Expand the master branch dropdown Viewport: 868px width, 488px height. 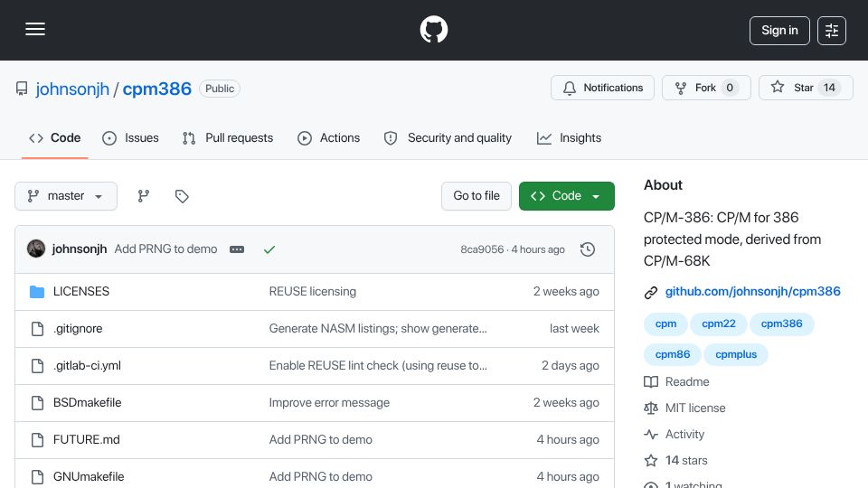(x=66, y=196)
